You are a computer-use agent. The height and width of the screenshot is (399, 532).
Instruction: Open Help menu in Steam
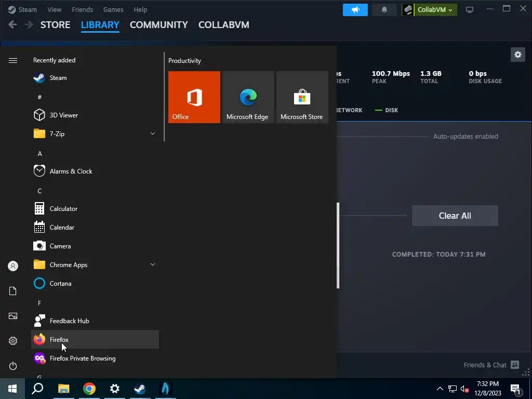click(x=140, y=9)
